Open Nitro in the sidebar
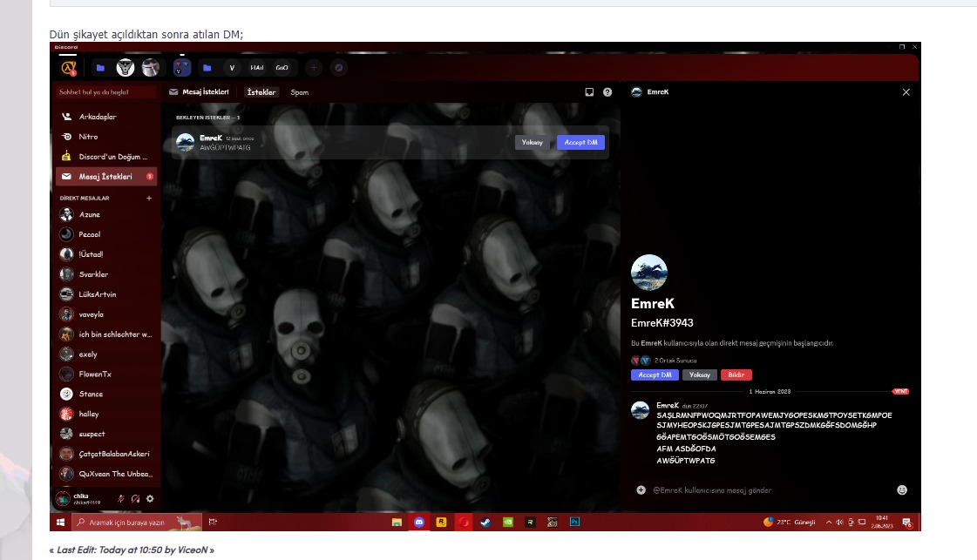The height and width of the screenshot is (560, 977). 106,137
